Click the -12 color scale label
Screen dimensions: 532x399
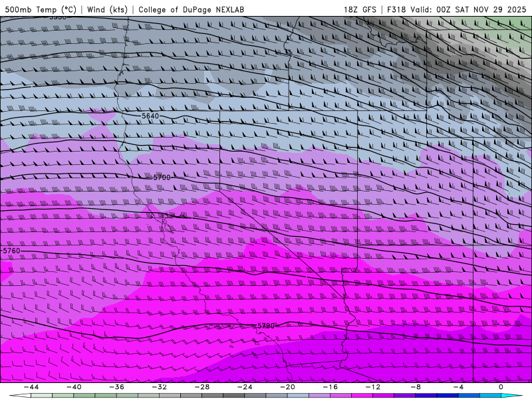click(373, 387)
